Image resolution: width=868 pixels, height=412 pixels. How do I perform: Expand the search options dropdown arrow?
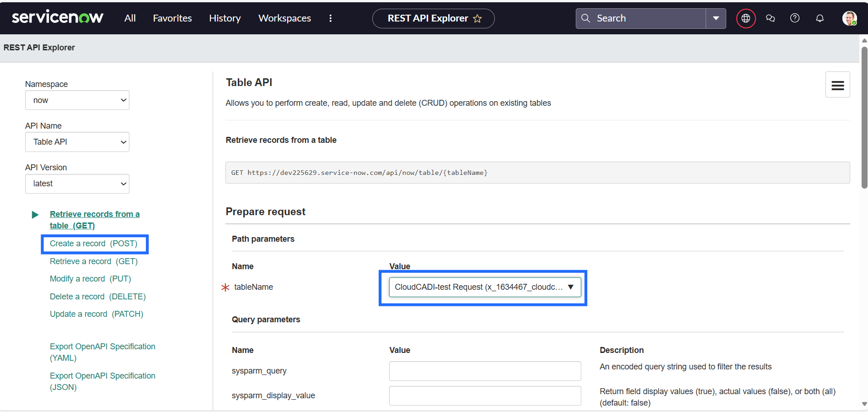(x=716, y=18)
